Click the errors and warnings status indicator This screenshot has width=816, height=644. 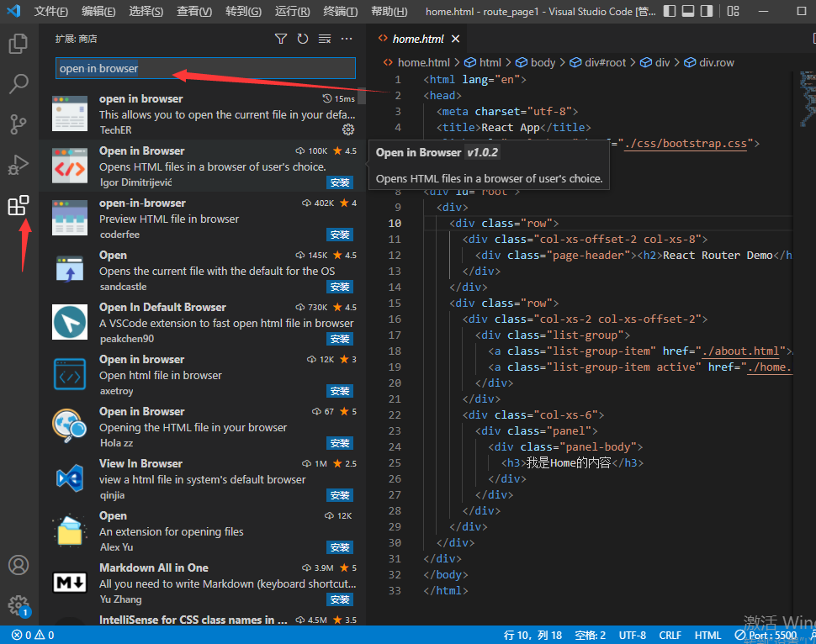(x=33, y=635)
